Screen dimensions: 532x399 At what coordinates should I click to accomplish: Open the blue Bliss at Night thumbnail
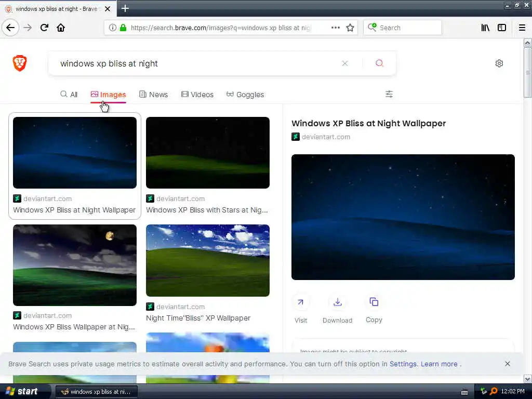click(75, 153)
